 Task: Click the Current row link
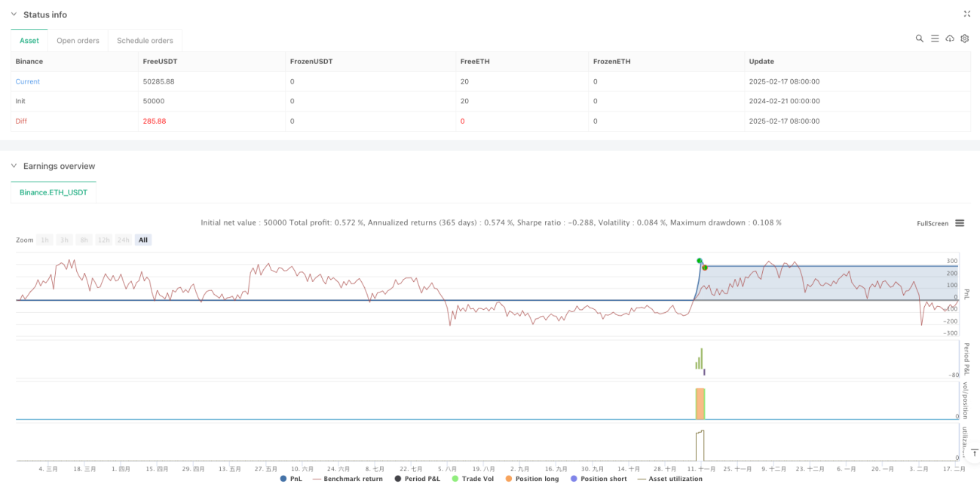tap(28, 81)
